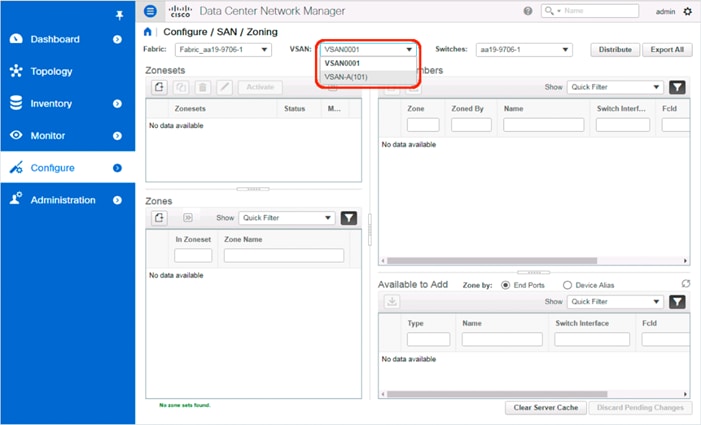Click the edit zoneset pencil icon
The height and width of the screenshot is (425, 701).
[224, 87]
